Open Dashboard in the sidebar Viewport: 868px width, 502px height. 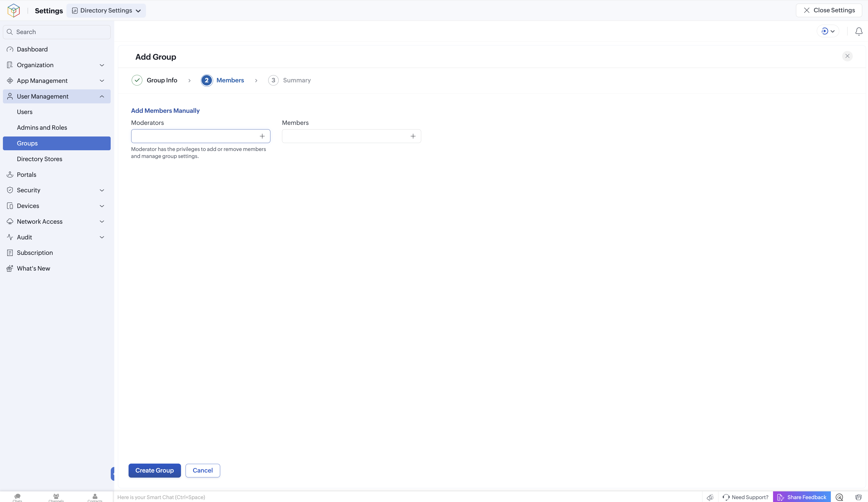[57, 49]
